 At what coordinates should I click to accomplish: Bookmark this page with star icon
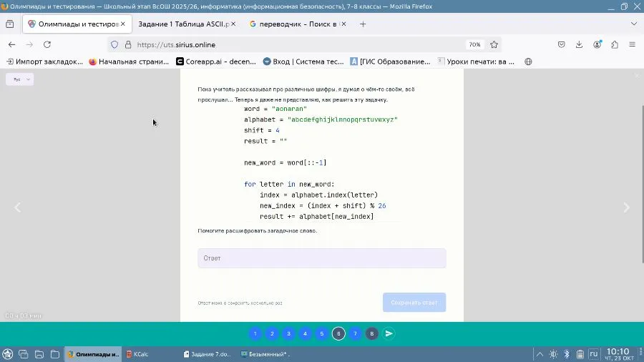(x=494, y=45)
